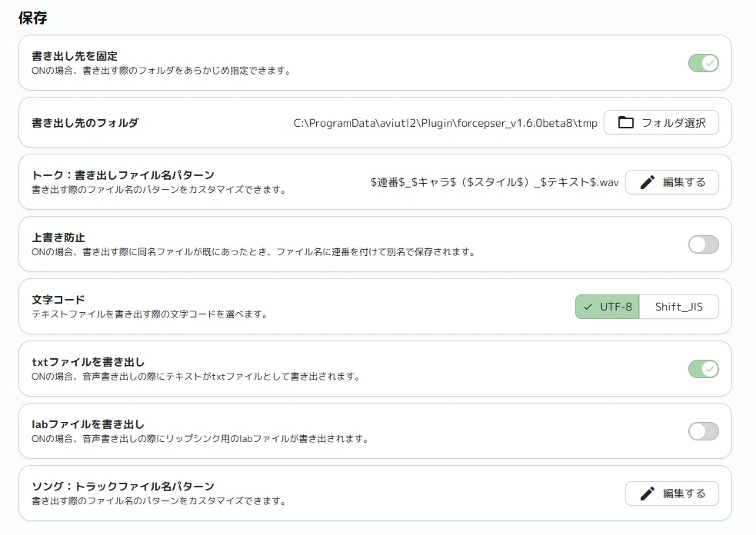This screenshot has height=535, width=756.
Task: Enable the 上書き防止 toggle
Action: tap(704, 244)
